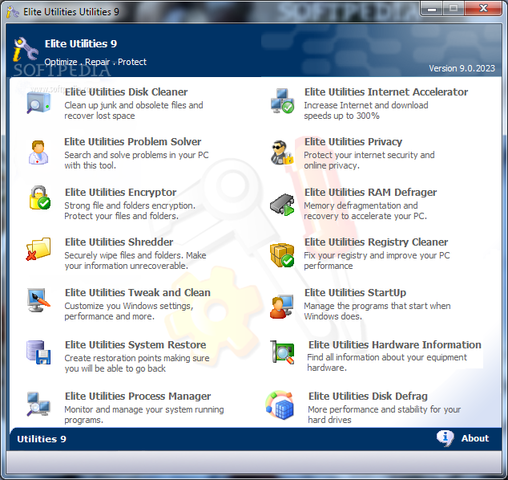The image size is (508, 480).
Task: Open Elite Utilities Encryptor title
Action: pyautogui.click(x=120, y=192)
